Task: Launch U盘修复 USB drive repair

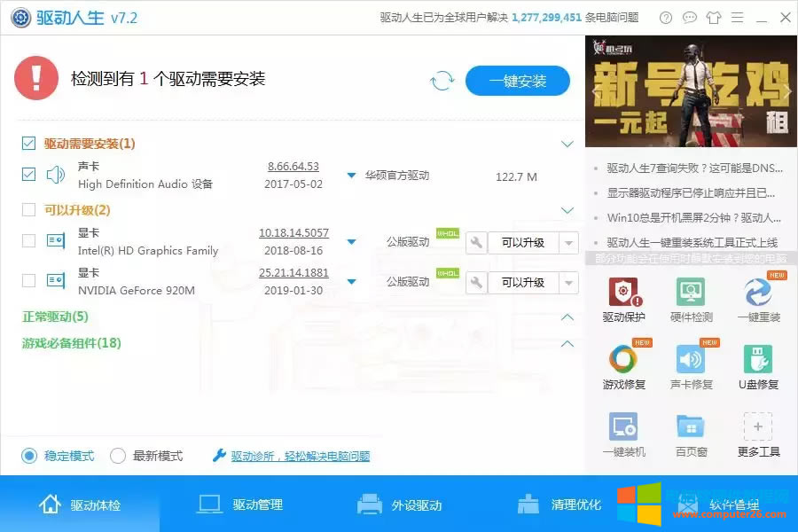Action: coord(758,364)
